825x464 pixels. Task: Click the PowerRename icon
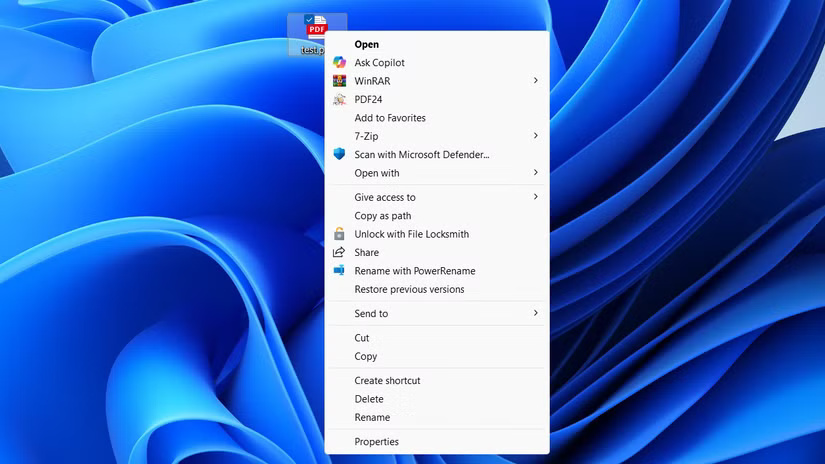(340, 271)
